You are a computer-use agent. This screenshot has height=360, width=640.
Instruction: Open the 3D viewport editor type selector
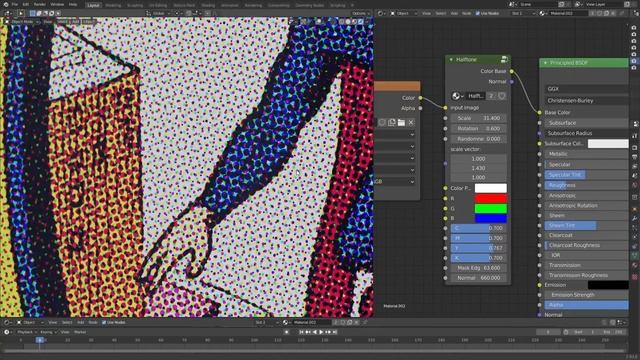(8, 13)
